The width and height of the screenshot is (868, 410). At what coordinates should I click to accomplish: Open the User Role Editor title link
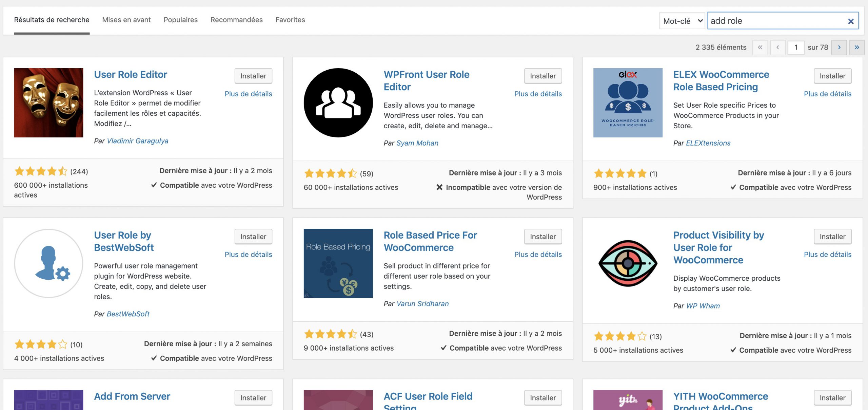131,74
